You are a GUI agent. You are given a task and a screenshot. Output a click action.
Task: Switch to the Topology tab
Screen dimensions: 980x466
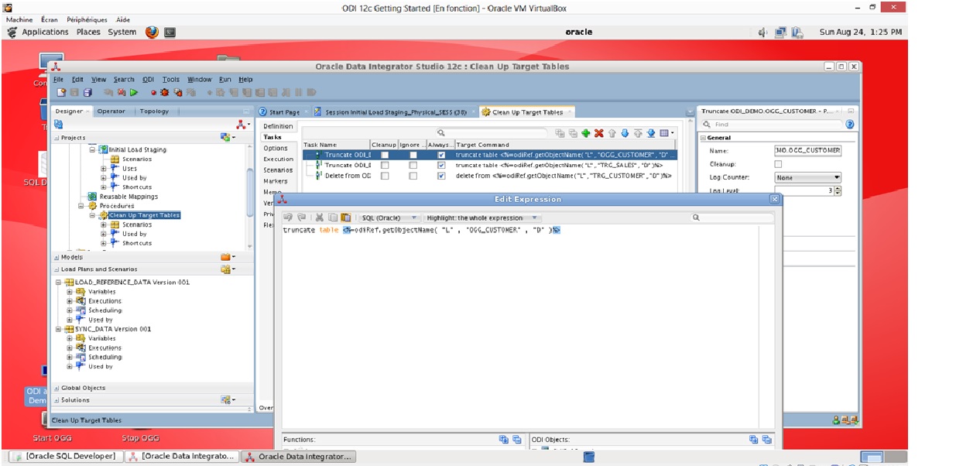click(154, 111)
